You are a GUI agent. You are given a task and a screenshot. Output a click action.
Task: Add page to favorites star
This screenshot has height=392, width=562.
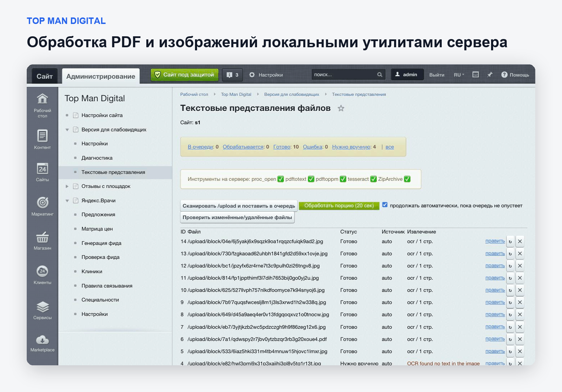(x=341, y=109)
